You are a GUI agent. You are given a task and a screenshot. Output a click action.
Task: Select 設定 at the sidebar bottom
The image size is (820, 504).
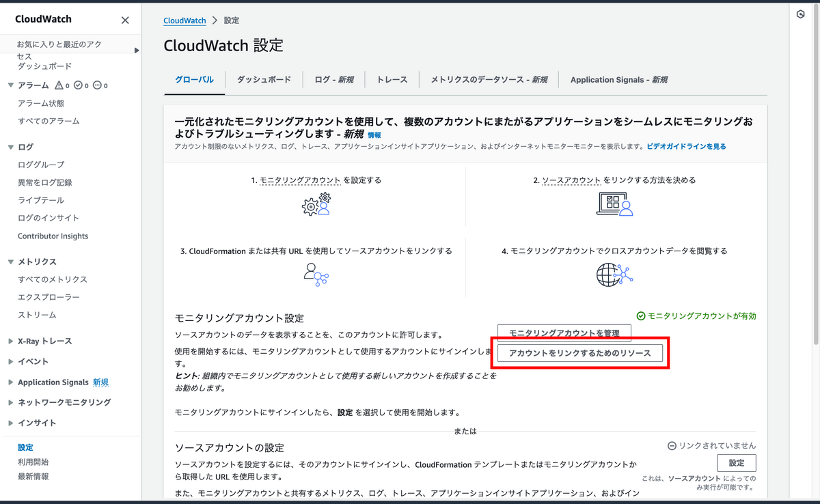[x=25, y=447]
